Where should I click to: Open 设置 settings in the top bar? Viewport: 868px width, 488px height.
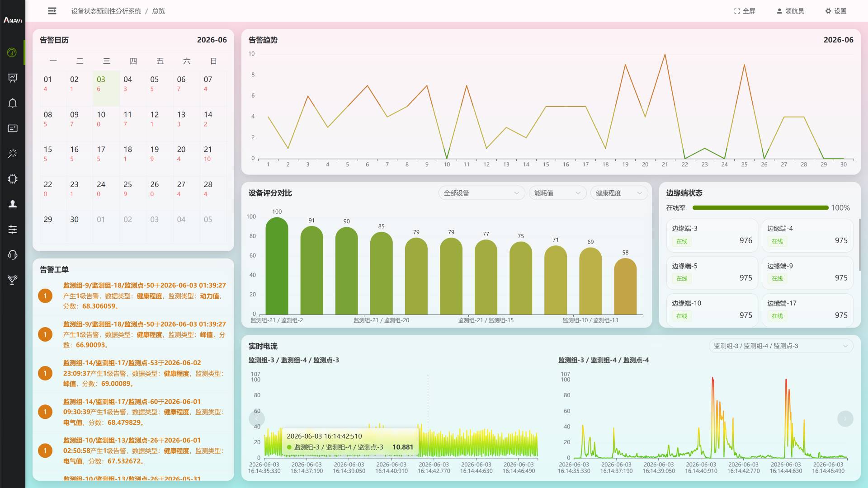tap(836, 11)
